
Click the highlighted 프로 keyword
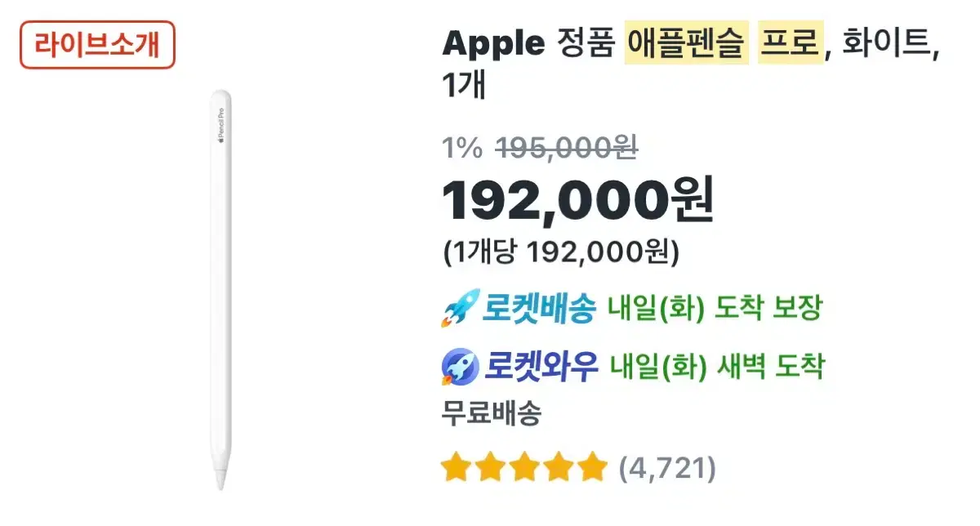tap(790, 43)
